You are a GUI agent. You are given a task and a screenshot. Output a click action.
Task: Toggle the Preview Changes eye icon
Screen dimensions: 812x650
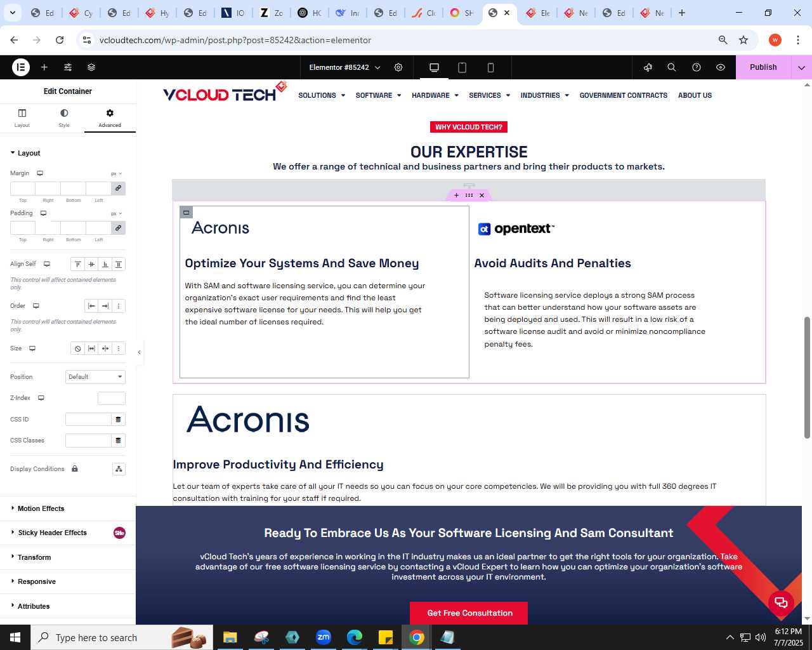click(x=721, y=67)
